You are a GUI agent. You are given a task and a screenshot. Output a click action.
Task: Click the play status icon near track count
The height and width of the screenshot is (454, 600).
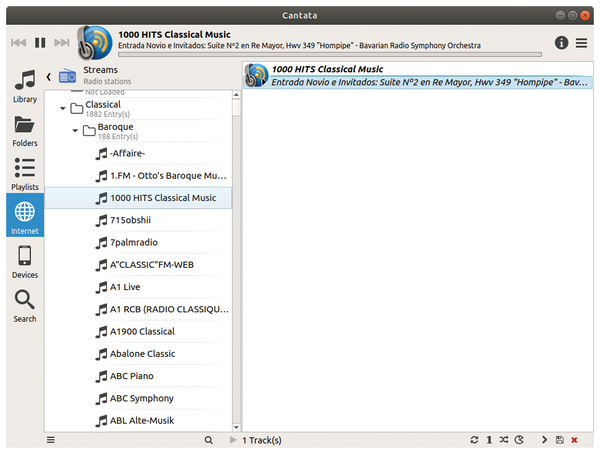233,440
